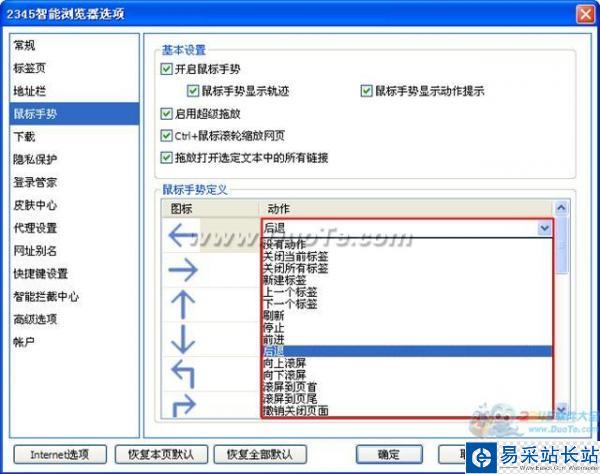Click the gesture list scroll-up arrow
The height and width of the screenshot is (474, 600).
(x=561, y=208)
